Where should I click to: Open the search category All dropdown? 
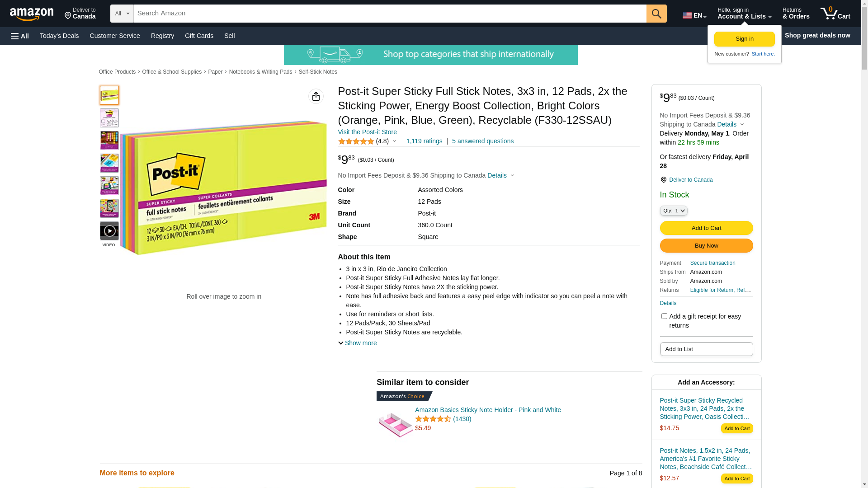[x=122, y=14]
